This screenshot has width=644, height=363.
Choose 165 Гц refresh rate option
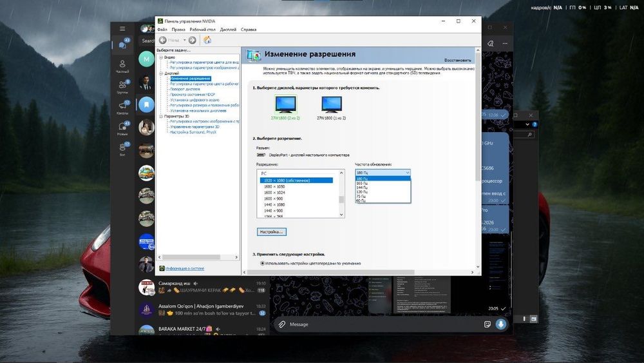coord(383,183)
